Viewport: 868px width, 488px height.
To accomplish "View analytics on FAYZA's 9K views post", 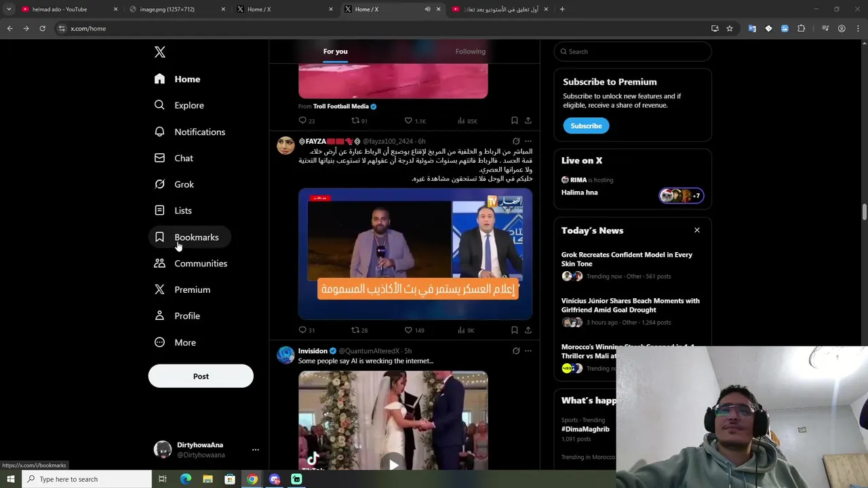I will (x=466, y=330).
